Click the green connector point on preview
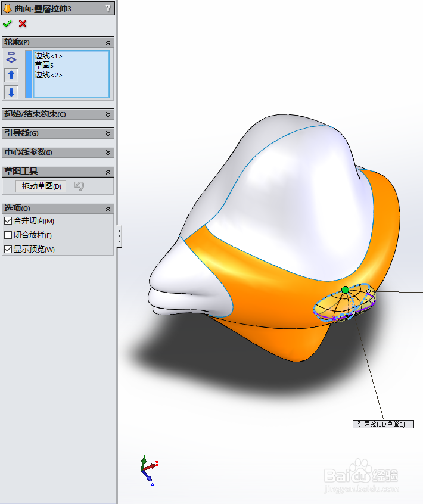Screen dimensions: 423x504 [345, 290]
